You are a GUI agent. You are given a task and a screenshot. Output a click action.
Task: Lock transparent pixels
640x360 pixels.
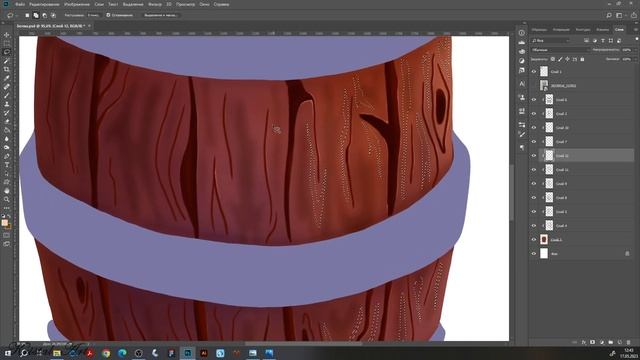[553, 59]
